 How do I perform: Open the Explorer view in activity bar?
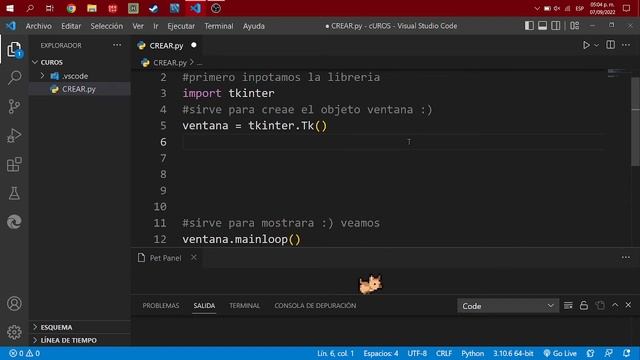click(14, 49)
